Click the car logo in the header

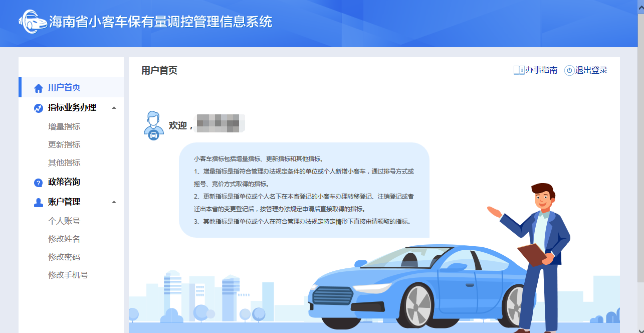pyautogui.click(x=33, y=22)
